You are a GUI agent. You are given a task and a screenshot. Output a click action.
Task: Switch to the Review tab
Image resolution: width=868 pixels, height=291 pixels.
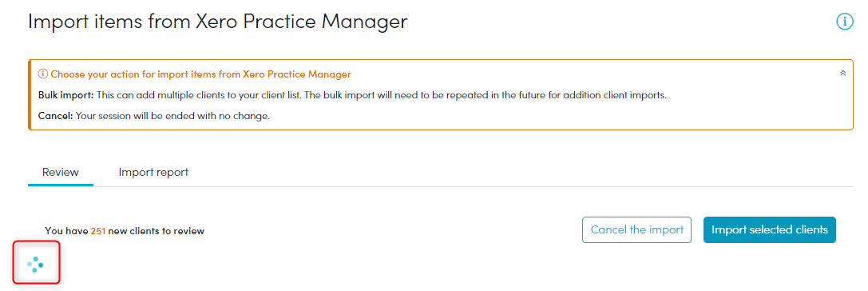(x=61, y=173)
